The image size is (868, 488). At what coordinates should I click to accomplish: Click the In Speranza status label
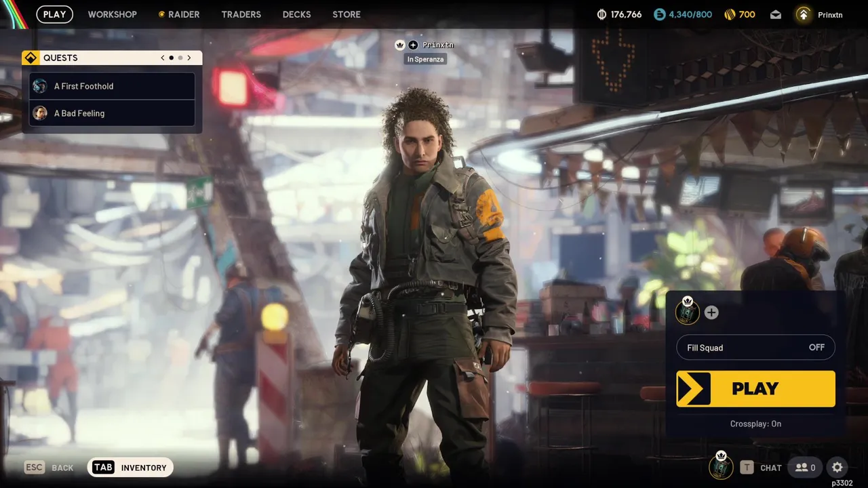[x=425, y=59]
